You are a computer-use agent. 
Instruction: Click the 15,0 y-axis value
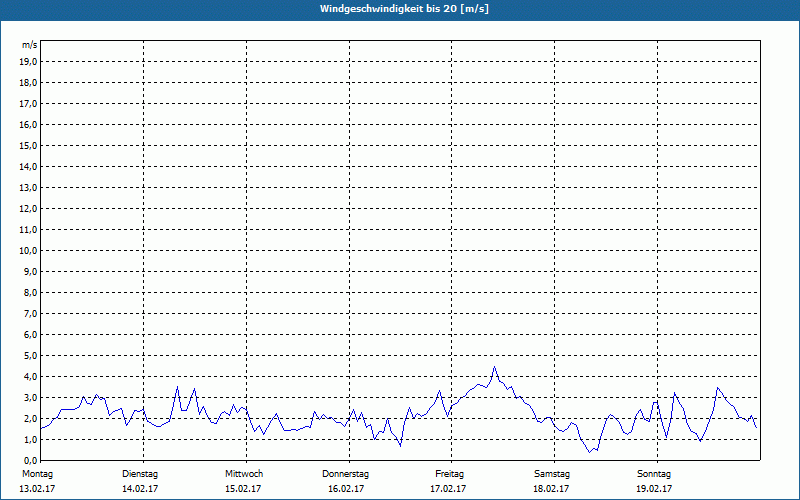coord(29,145)
